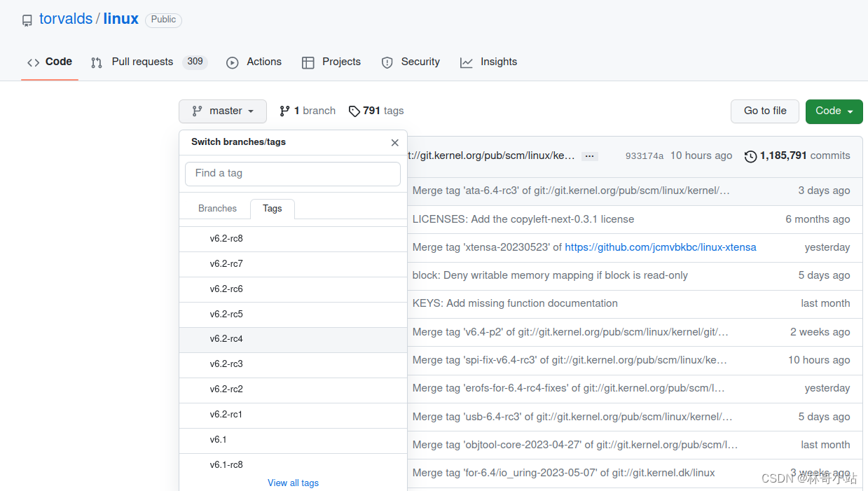Choose tag v6.2-rc6

click(293, 289)
